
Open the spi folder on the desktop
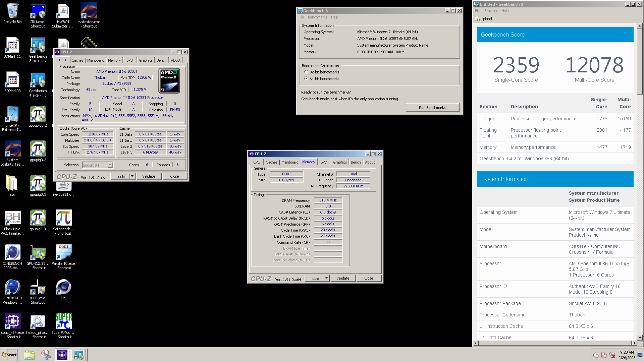tap(12, 186)
